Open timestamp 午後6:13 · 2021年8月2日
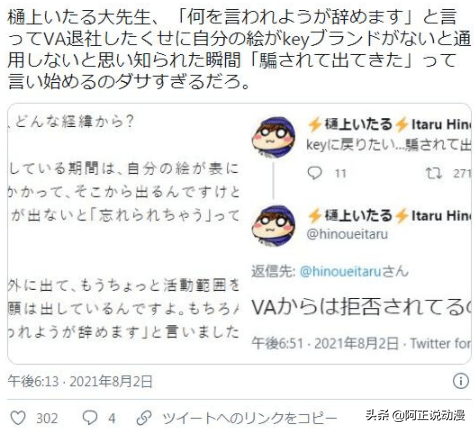476x432 pixels. point(80,381)
